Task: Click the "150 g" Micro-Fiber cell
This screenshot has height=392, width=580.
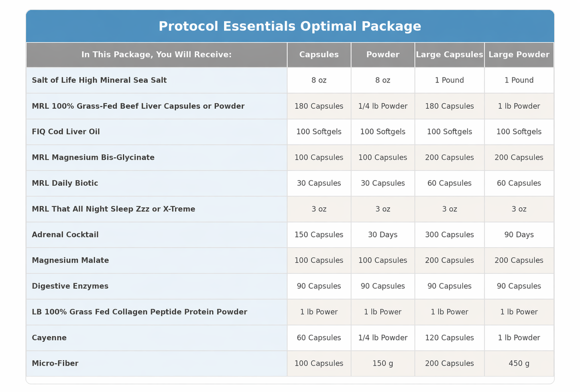Action: click(x=383, y=363)
